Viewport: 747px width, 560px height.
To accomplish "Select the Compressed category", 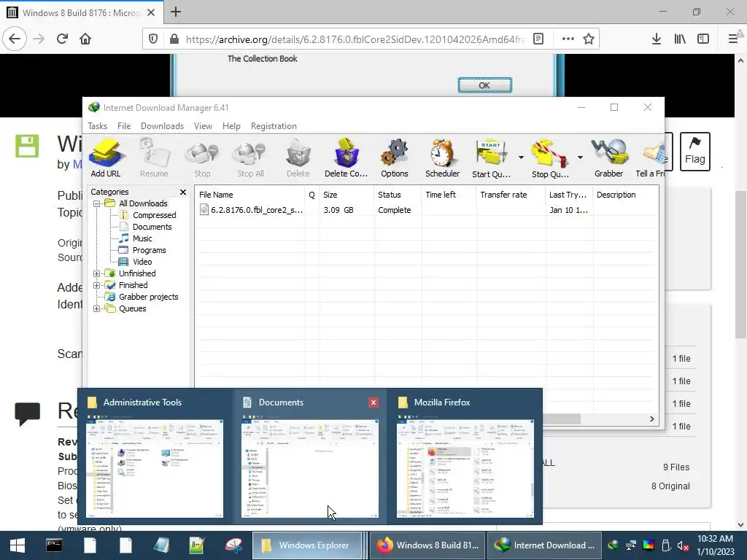I will pyautogui.click(x=155, y=215).
